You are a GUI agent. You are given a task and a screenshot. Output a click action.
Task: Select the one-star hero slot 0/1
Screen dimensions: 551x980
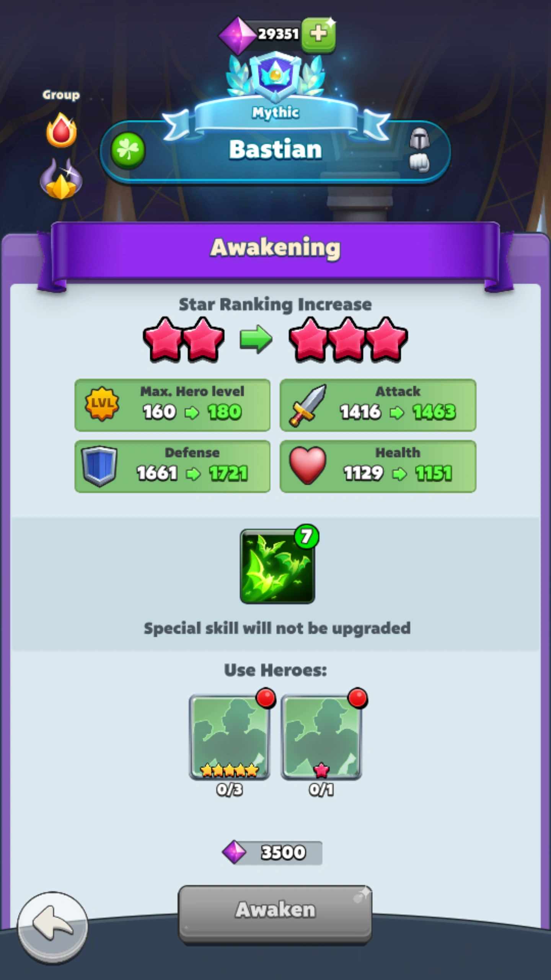(321, 737)
